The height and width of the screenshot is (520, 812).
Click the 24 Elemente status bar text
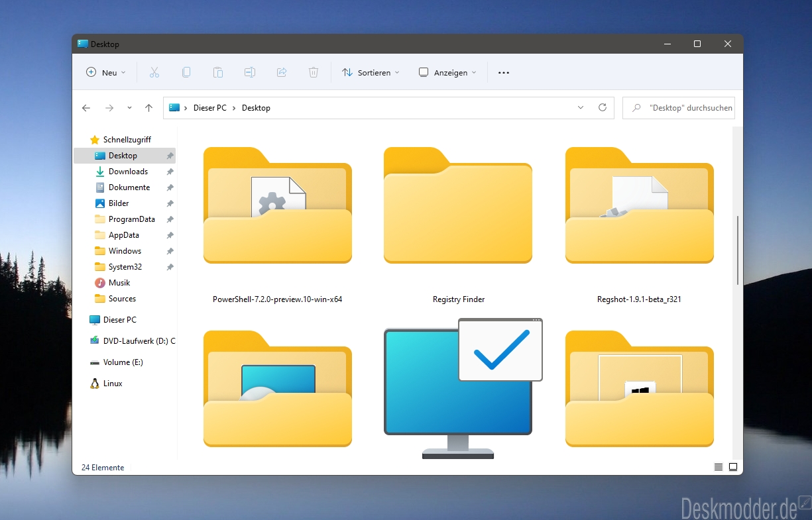103,468
